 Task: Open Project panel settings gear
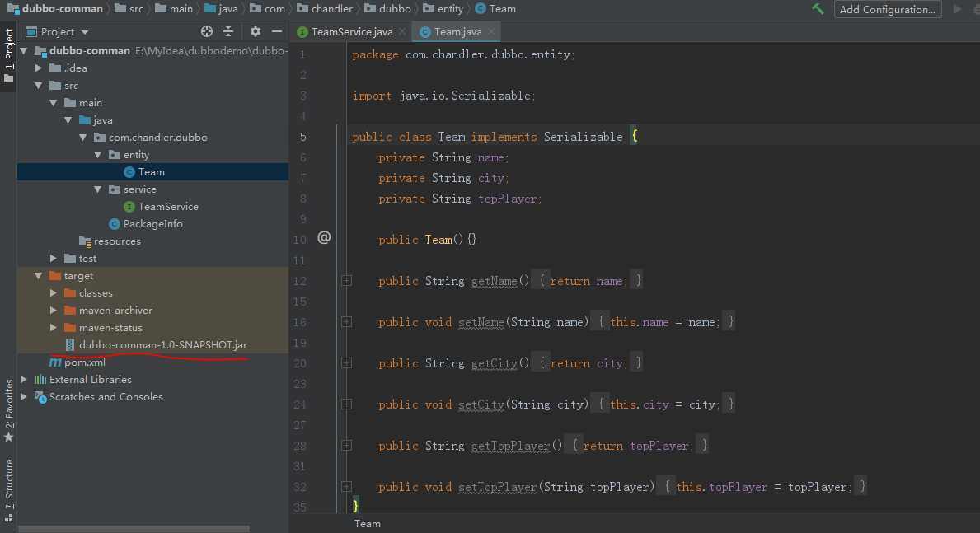pyautogui.click(x=255, y=31)
